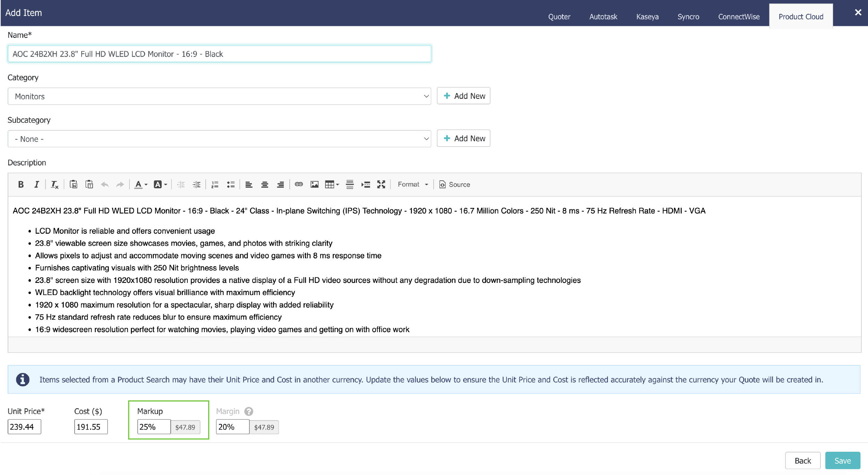Click the first description line with AOC 24B2XH

click(x=359, y=211)
